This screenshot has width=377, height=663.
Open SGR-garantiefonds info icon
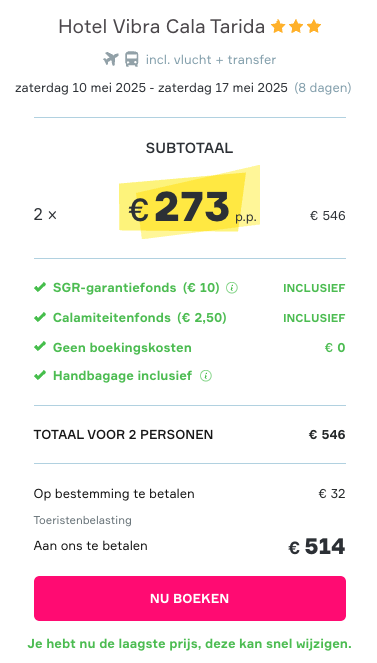[x=232, y=288]
